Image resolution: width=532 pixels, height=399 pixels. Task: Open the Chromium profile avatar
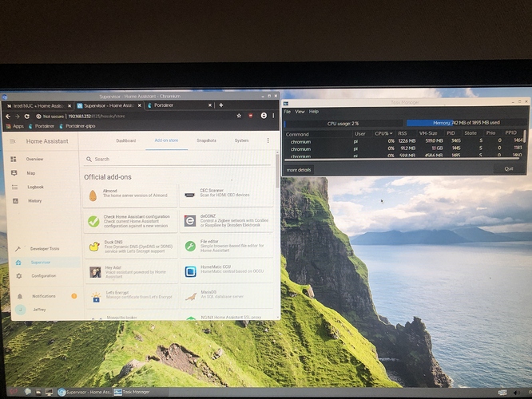[x=264, y=116]
